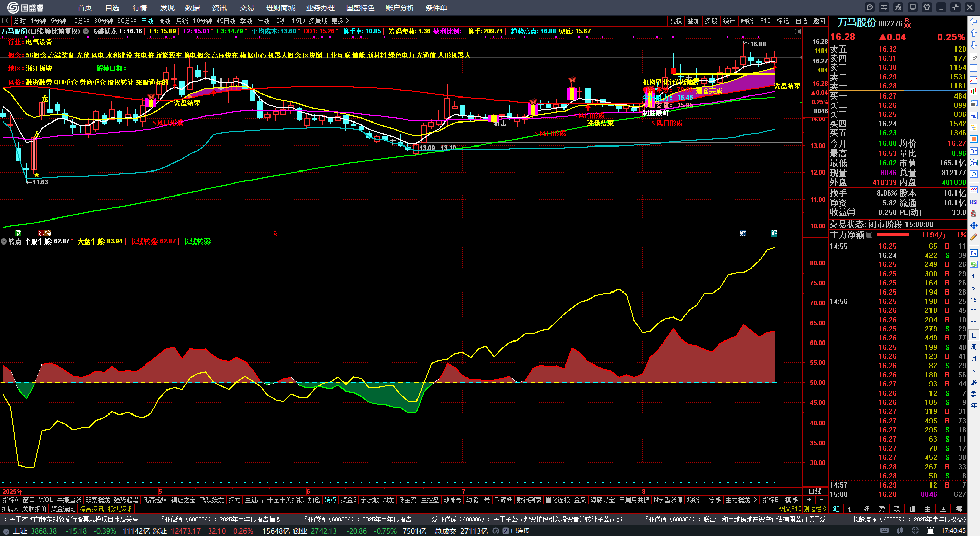Expand the 更多 periods dropdown
980x536 pixels.
340,21
